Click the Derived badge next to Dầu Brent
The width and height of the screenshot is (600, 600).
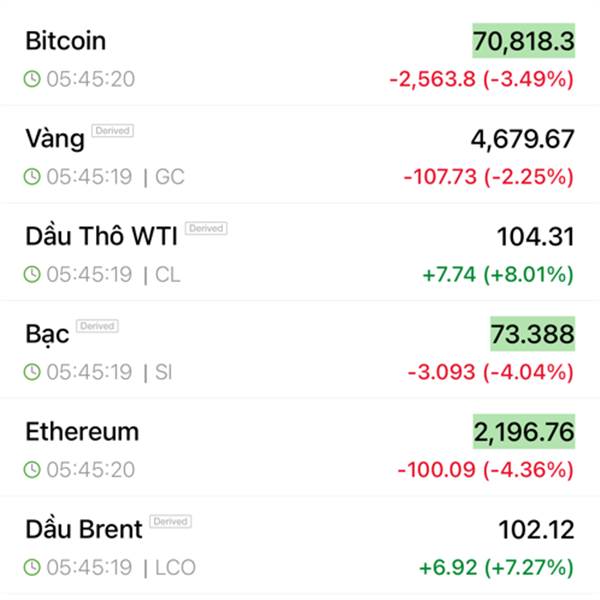(170, 522)
